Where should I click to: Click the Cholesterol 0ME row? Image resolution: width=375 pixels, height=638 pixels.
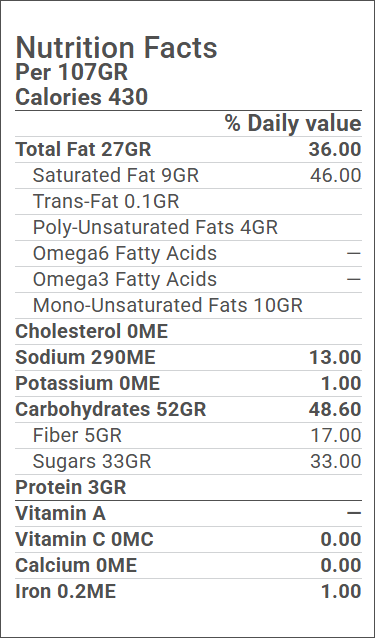coord(188,332)
